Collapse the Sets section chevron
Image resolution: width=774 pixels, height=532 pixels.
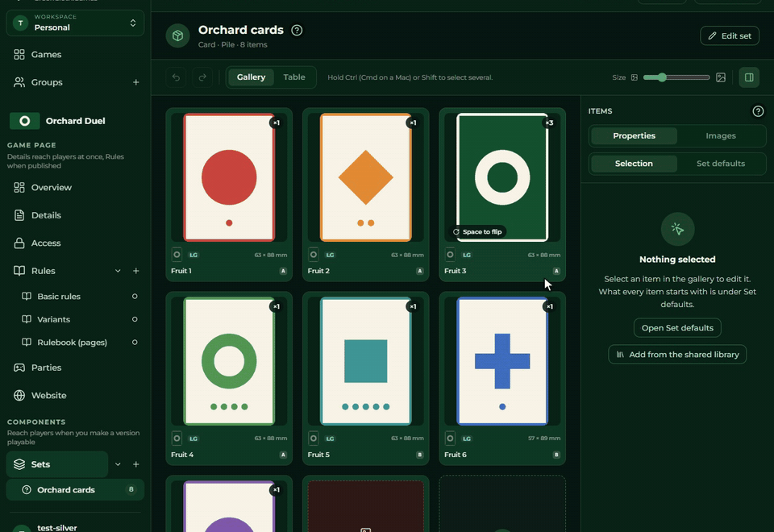[118, 464]
